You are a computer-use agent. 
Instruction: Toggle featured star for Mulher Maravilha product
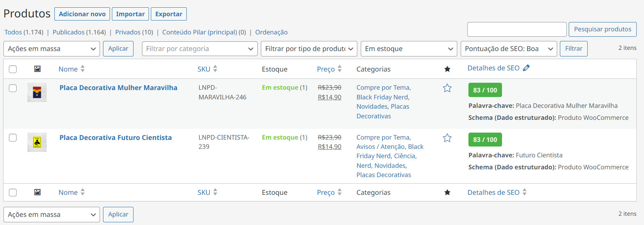[x=447, y=88]
